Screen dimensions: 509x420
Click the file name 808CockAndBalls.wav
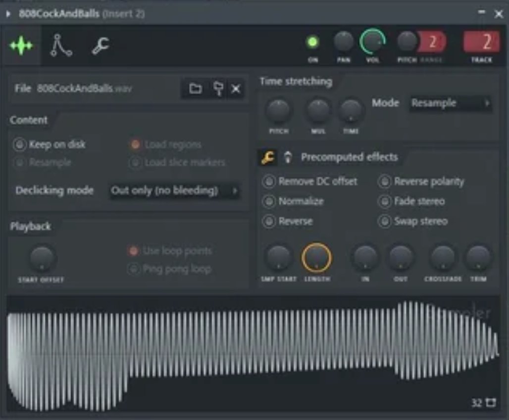pyautogui.click(x=84, y=88)
